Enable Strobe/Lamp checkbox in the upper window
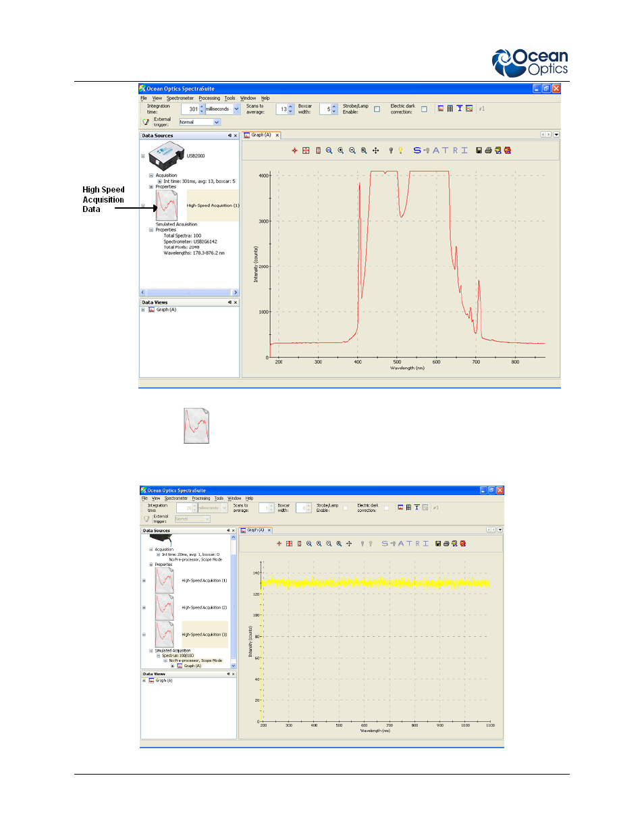The width and height of the screenshot is (644, 834). [377, 109]
